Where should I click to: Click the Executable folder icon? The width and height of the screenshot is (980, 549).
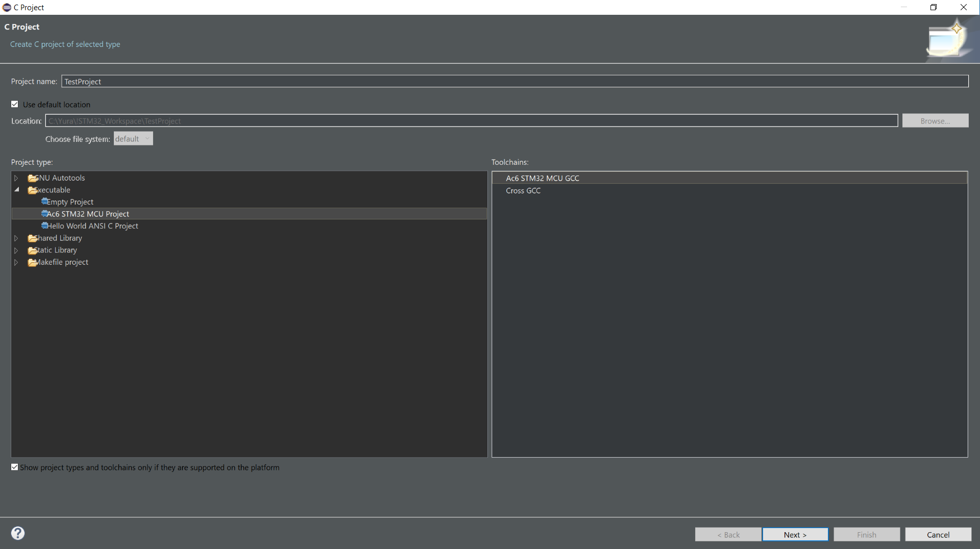[33, 190]
